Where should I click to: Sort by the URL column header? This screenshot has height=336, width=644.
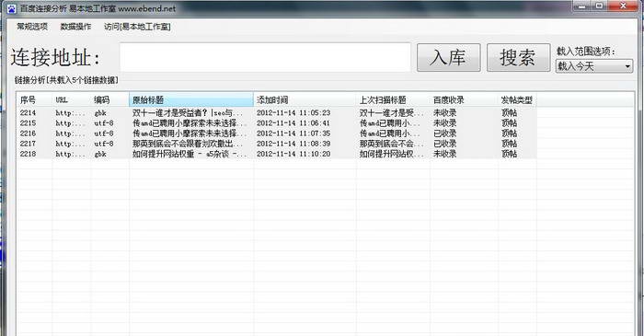coord(72,99)
